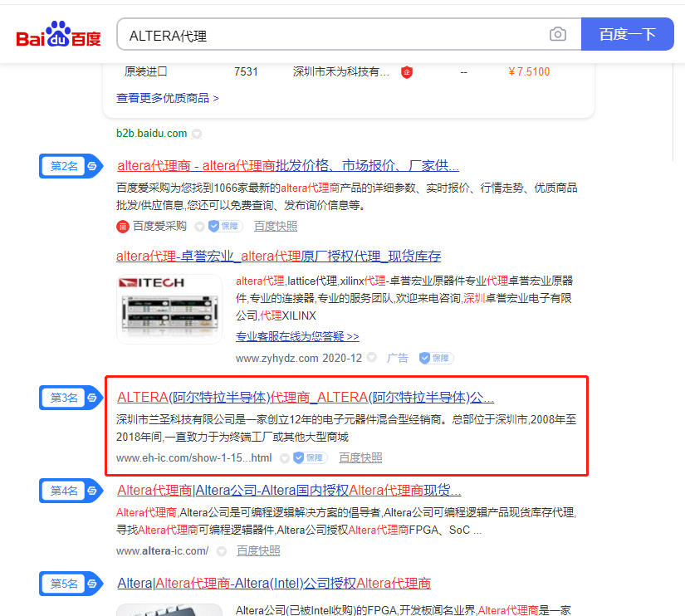Click 深圳市禾为科技有... supplier name
The width and height of the screenshot is (685, 616).
pos(340,71)
